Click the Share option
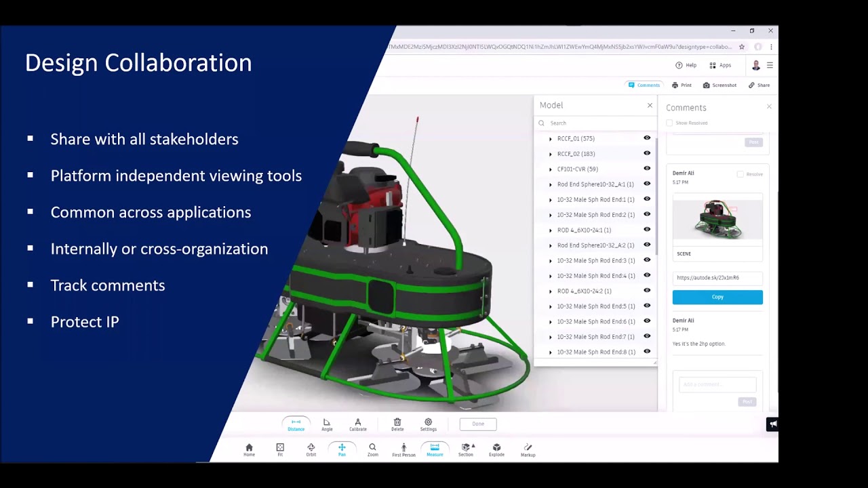This screenshot has height=488, width=868. (x=759, y=85)
